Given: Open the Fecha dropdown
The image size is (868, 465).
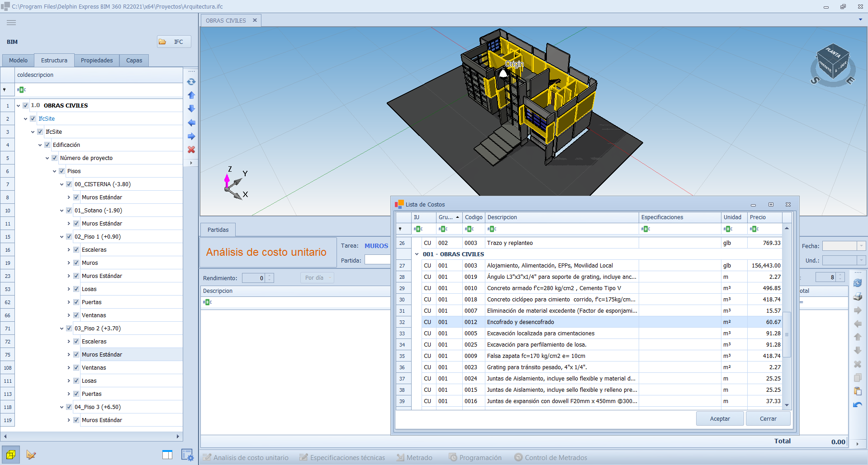Looking at the screenshot, I should coord(861,246).
